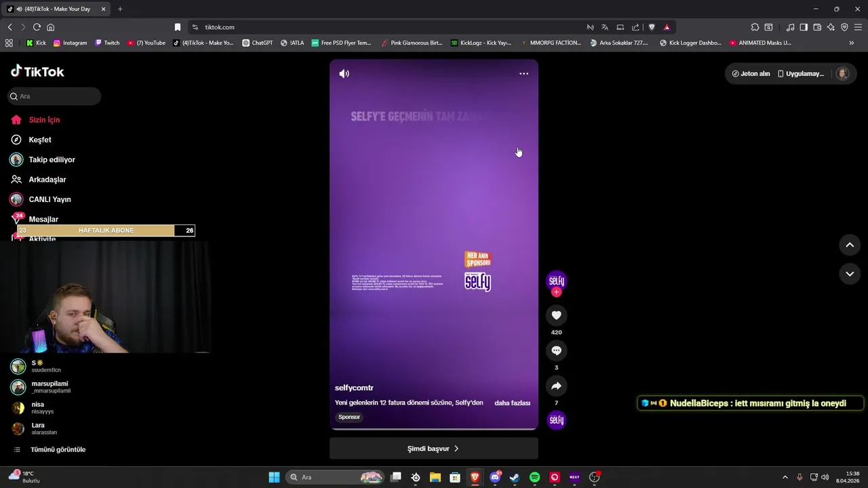The image size is (868, 488).
Task: Open the ChatGPT bookmark
Action: coord(258,43)
